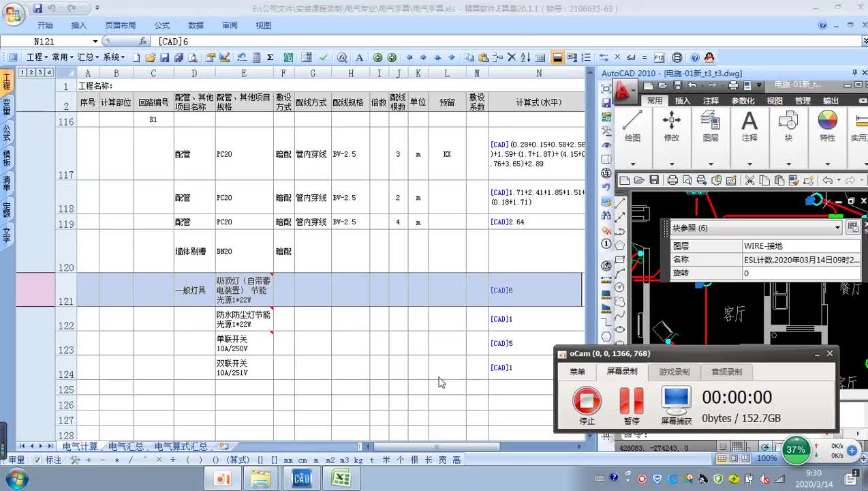Select the [CAD]2.64 cell

536,222
